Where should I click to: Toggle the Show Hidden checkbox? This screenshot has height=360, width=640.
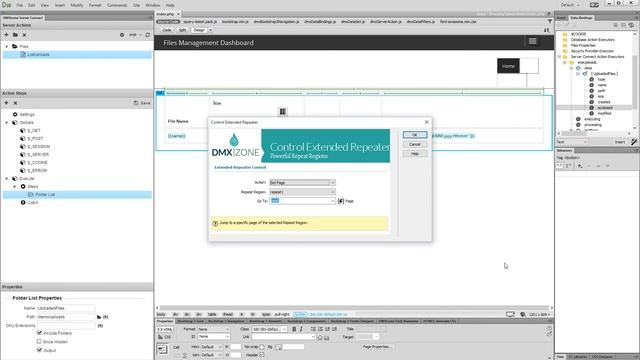(x=40, y=342)
